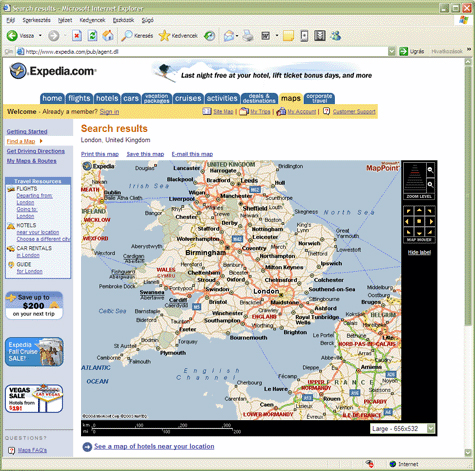Switch to the flights tab
This screenshot has width=475, height=471.
(x=79, y=98)
